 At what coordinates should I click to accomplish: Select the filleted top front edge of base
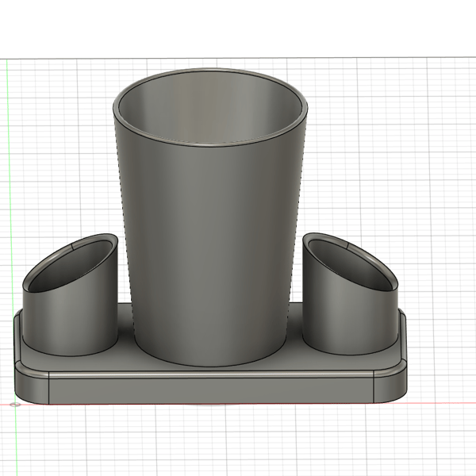pos(211,374)
